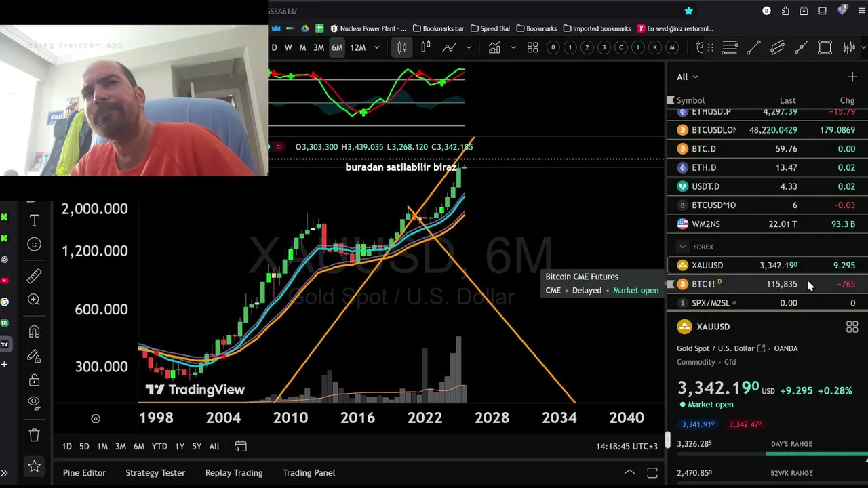
Task: Expand the time interval dropdown arrow
Action: (376, 47)
